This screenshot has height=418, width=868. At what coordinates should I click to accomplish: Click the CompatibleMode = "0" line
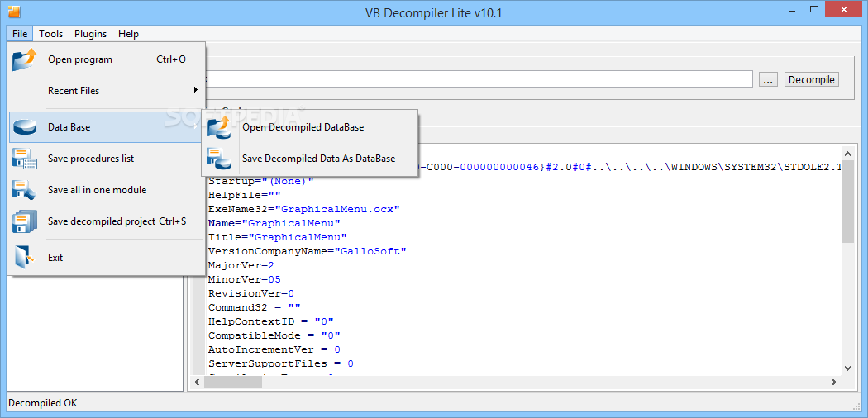[x=274, y=335]
